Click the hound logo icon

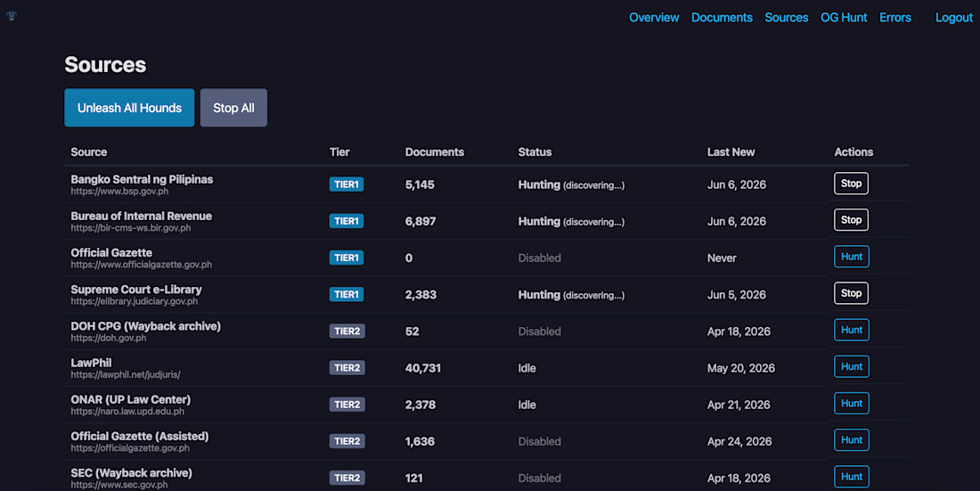pyautogui.click(x=12, y=16)
